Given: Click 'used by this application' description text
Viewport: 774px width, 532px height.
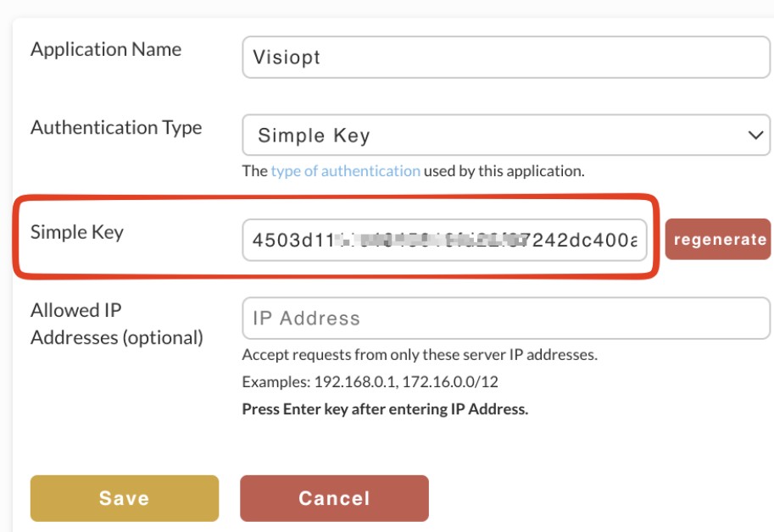Looking at the screenshot, I should click(x=504, y=171).
